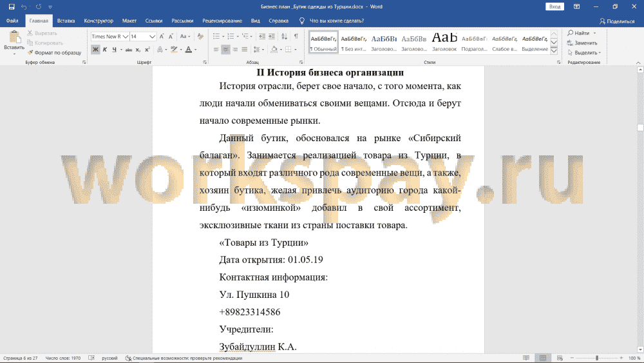Click the Выделить select button
The height and width of the screenshot is (363, 644).
(x=584, y=53)
